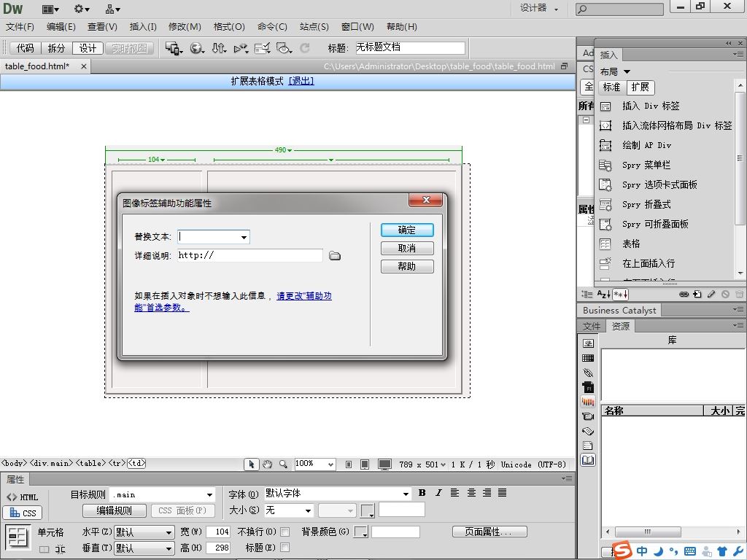Click the 页面属性 button
This screenshot has width=747, height=560.
[489, 532]
